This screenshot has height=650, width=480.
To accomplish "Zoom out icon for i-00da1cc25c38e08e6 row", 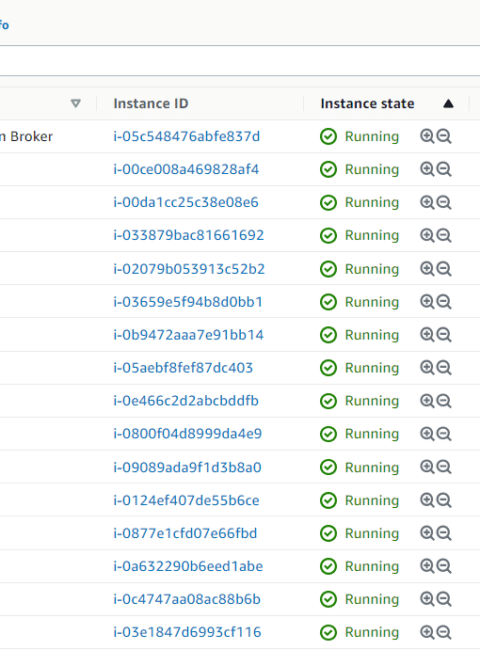I will click(x=444, y=202).
